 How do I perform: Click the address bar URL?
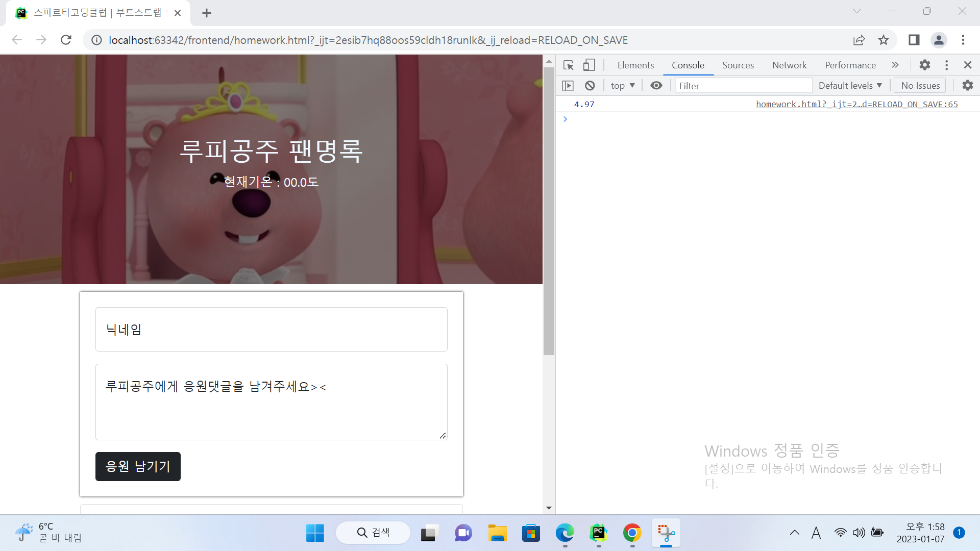point(368,40)
